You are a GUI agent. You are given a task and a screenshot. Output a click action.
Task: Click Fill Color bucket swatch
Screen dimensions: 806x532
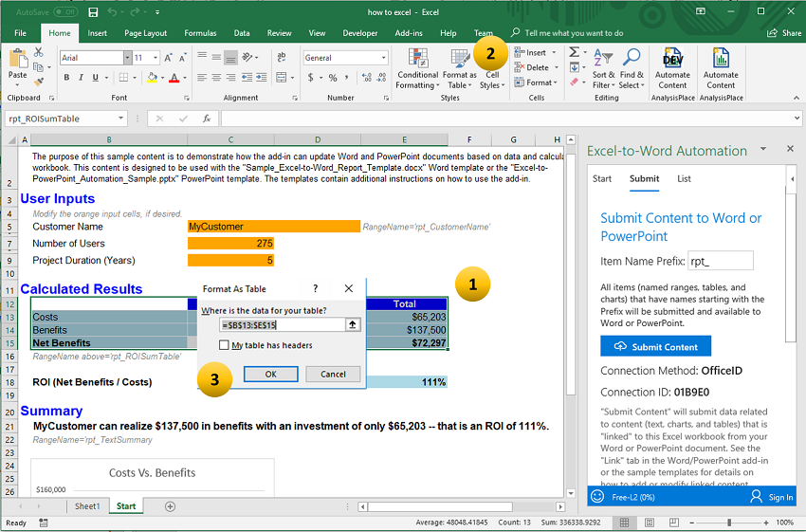(152, 78)
